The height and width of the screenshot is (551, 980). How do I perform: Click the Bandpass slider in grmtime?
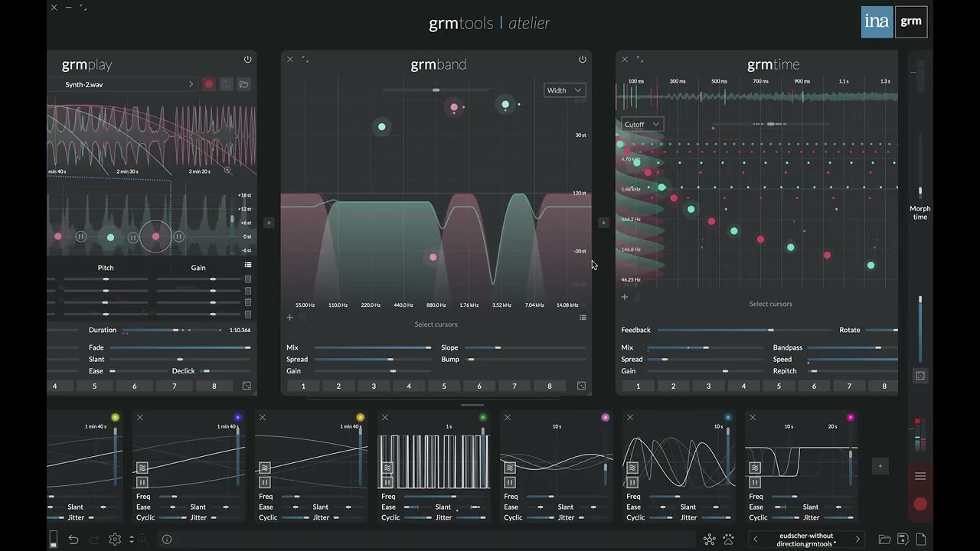[852, 347]
